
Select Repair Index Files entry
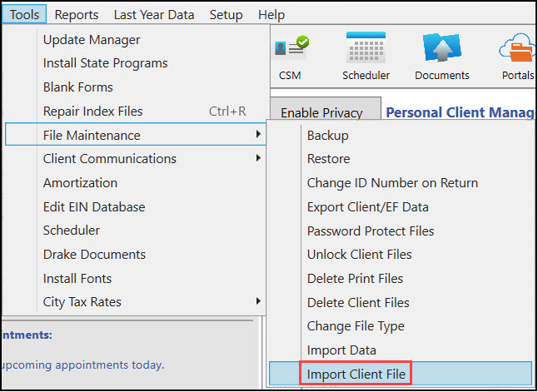[x=93, y=111]
